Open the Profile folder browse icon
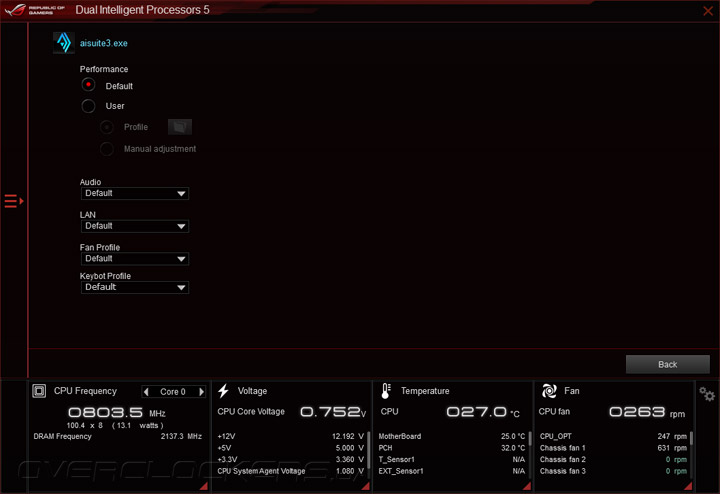 pyautogui.click(x=180, y=127)
